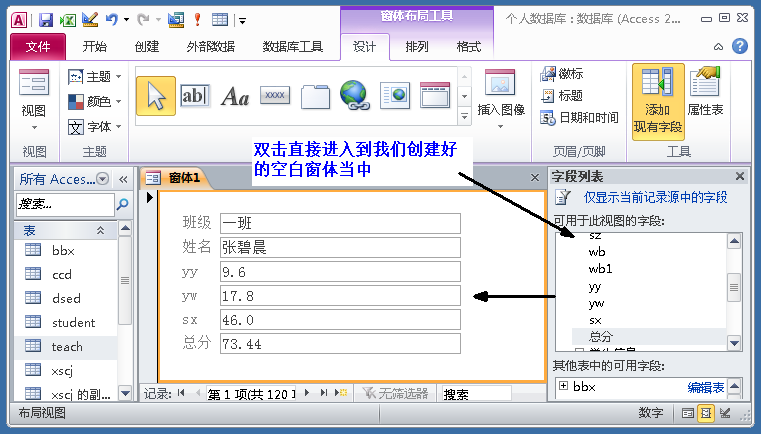Close the 窗体1 form tab
Viewport: 761px width, 434px height.
click(535, 178)
